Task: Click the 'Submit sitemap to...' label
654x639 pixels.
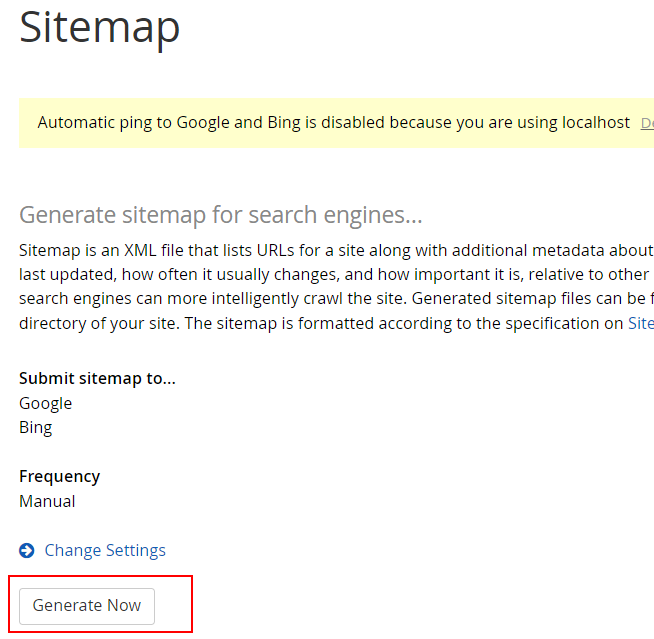Action: pyautogui.click(x=98, y=378)
